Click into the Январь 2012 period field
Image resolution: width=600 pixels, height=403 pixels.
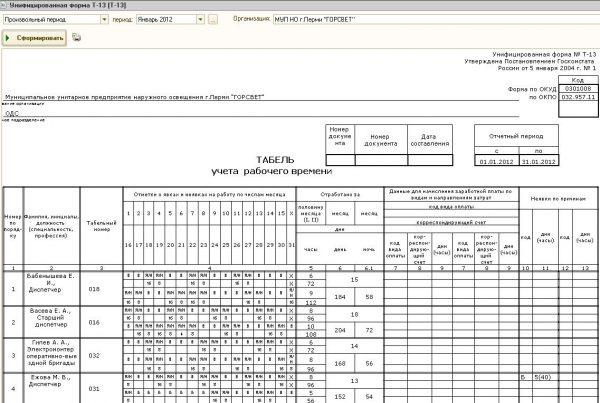tap(166, 19)
